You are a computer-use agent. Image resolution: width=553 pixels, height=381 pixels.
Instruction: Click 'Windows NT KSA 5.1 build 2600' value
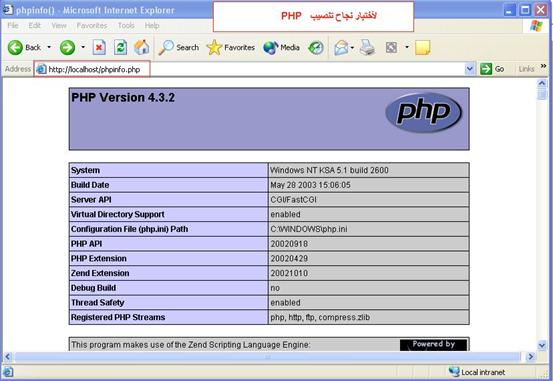[329, 170]
